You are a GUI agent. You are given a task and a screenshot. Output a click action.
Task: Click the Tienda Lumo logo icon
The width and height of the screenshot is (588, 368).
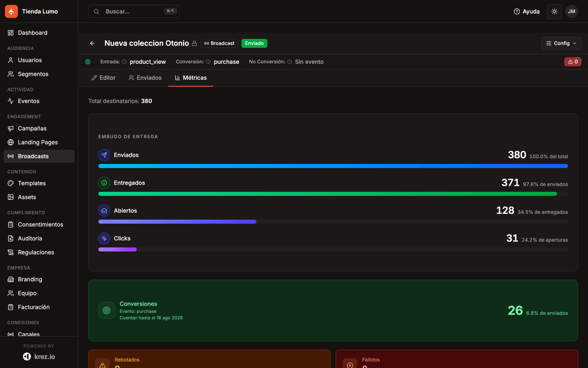click(11, 11)
